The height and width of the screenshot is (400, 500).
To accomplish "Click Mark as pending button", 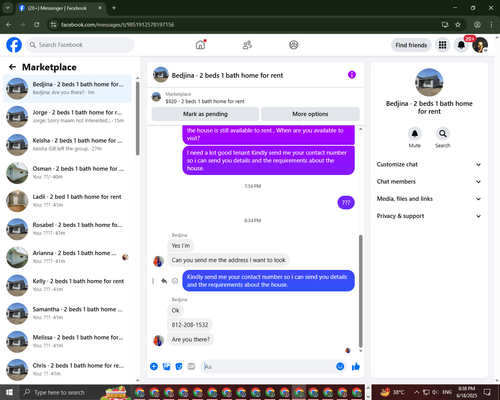I will (x=205, y=114).
